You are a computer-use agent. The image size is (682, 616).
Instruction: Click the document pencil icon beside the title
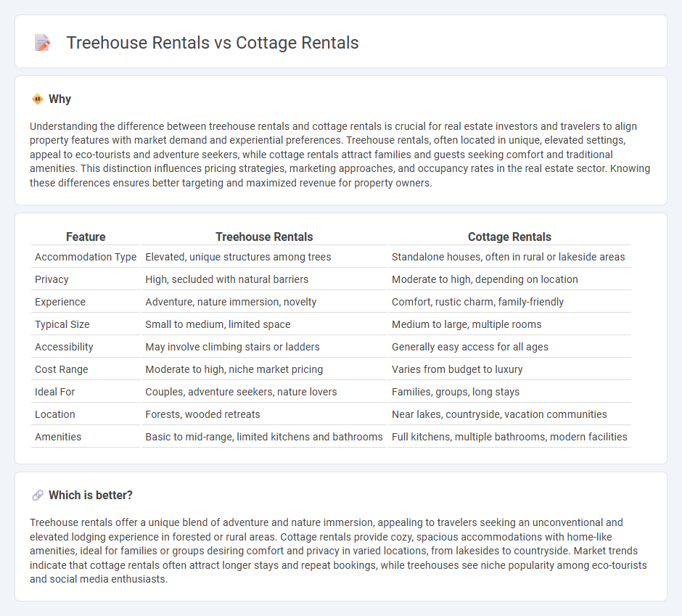coord(42,43)
